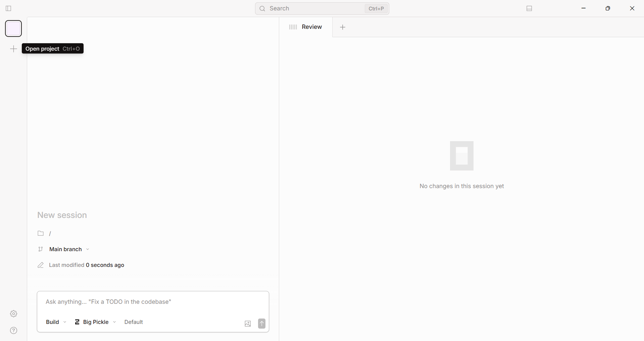Click the folder icon beside root path
This screenshot has width=644, height=341.
click(x=41, y=233)
